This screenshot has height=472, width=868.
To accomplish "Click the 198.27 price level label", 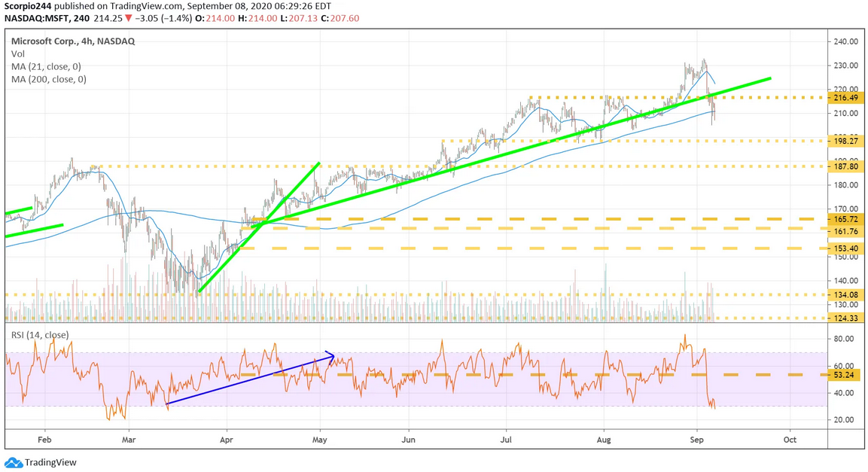I will tap(845, 141).
